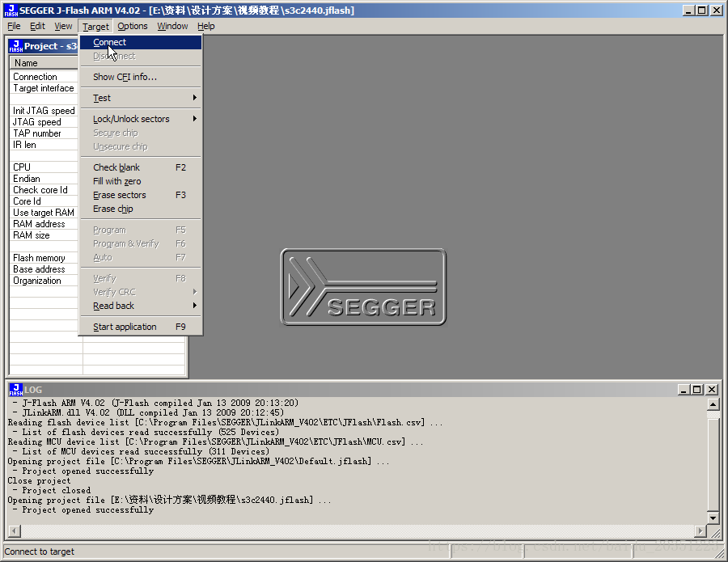
Task: Choose Check blank menu entry
Action: tap(141, 167)
